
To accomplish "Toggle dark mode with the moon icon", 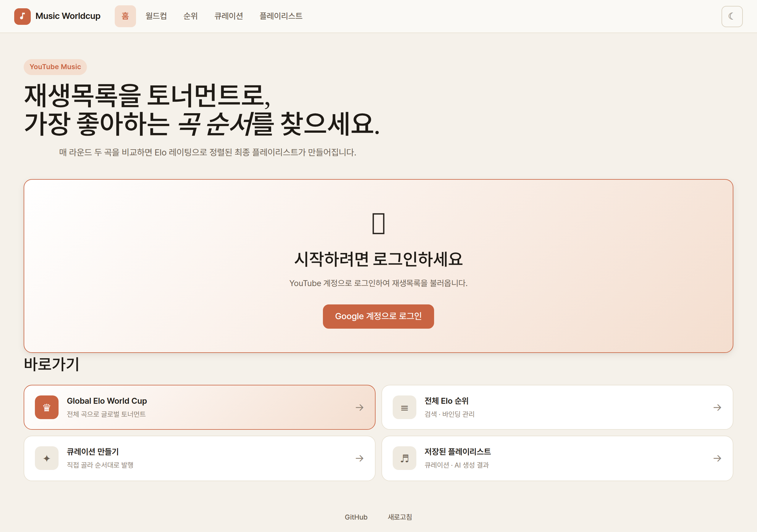I will [732, 16].
